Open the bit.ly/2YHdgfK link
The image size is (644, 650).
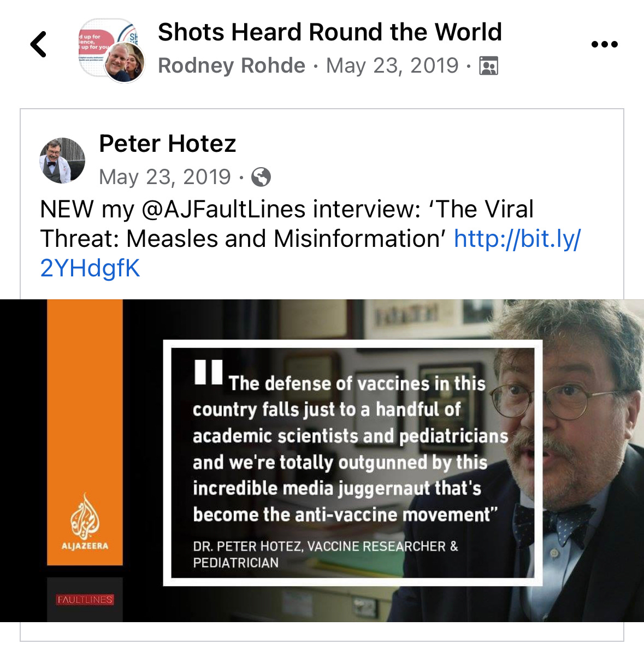pyautogui.click(x=311, y=253)
